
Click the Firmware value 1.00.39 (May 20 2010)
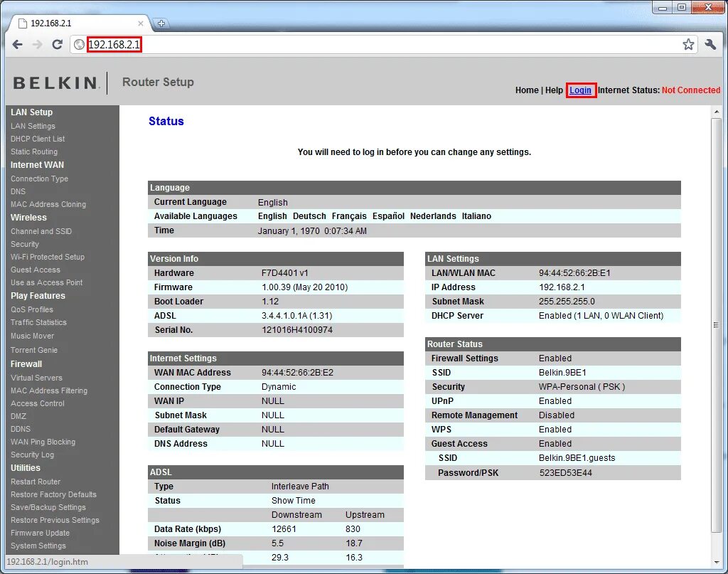(304, 287)
